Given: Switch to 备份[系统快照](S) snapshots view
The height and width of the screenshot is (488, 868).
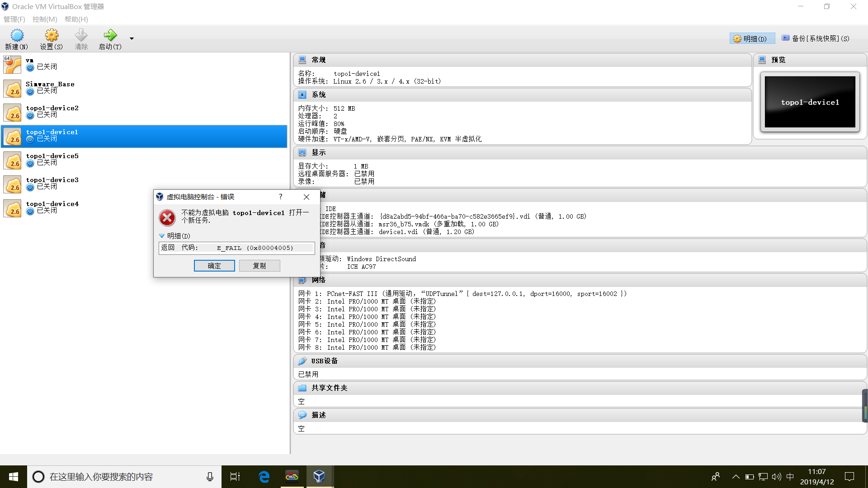Looking at the screenshot, I should pyautogui.click(x=816, y=39).
